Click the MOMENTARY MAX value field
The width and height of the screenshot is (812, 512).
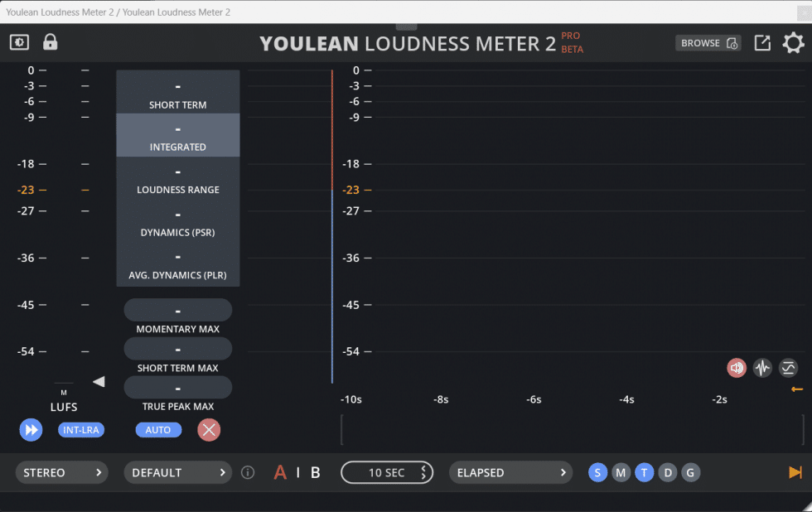tap(177, 311)
